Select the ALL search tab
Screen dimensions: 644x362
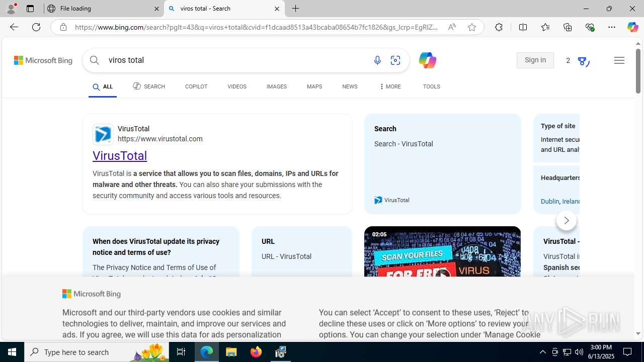(x=103, y=87)
